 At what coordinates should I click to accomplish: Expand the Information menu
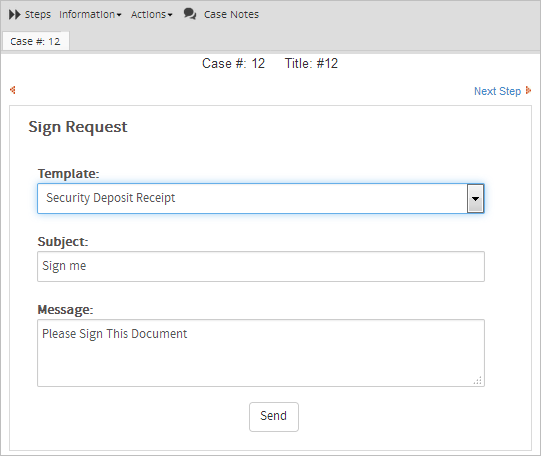(x=90, y=14)
